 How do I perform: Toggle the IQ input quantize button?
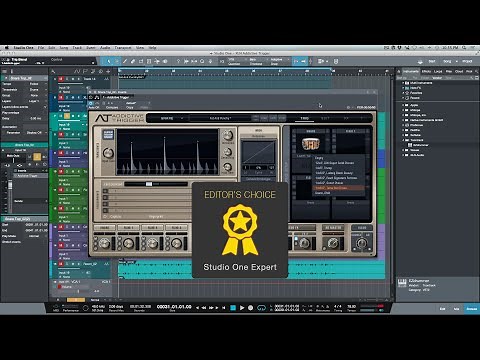tap(222, 61)
